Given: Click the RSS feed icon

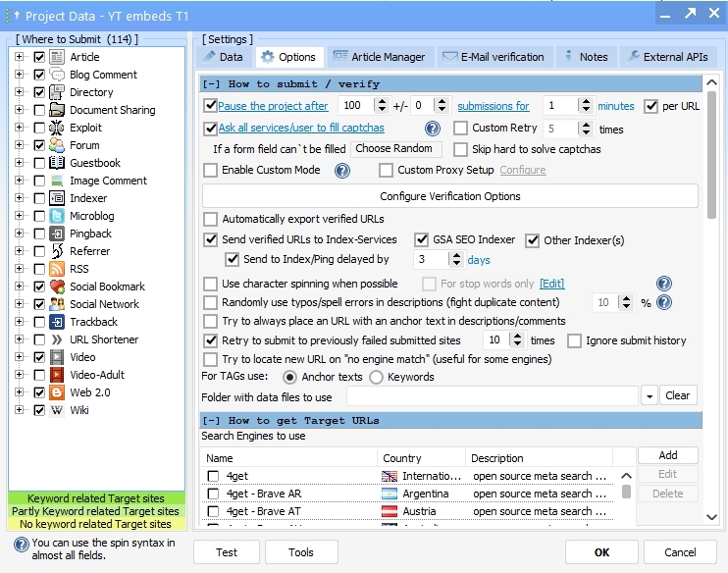Looking at the screenshot, I should coord(57,269).
